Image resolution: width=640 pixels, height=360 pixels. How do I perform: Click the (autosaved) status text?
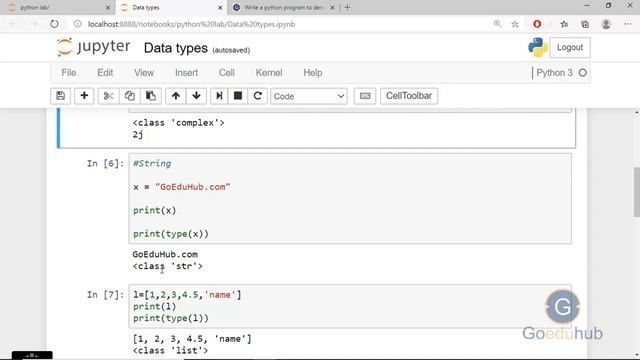(x=231, y=50)
